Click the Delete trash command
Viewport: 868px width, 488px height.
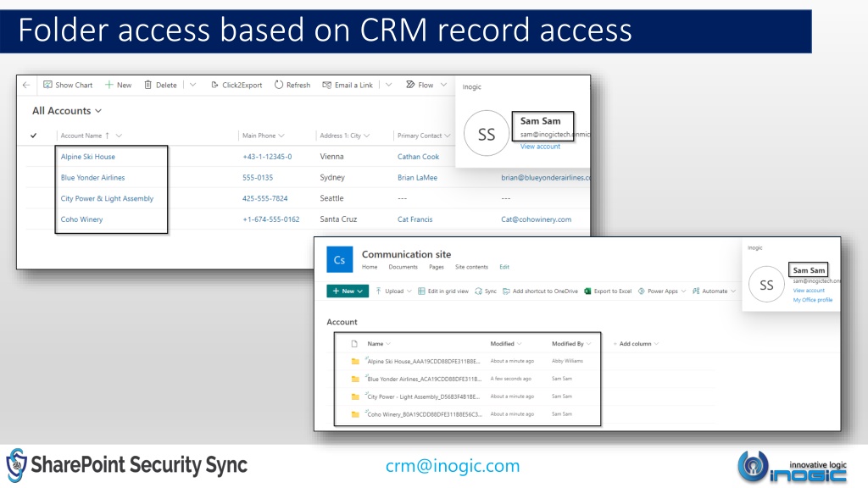pyautogui.click(x=160, y=85)
